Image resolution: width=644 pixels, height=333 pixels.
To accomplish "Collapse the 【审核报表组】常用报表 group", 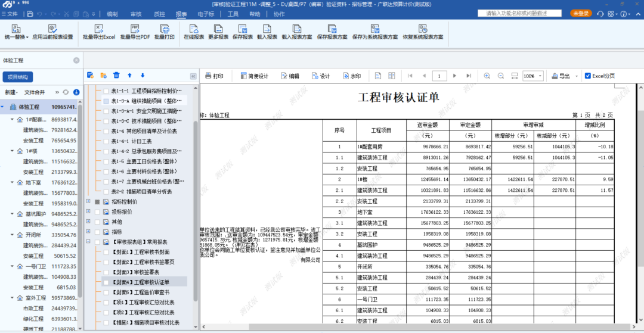I will pyautogui.click(x=88, y=241).
